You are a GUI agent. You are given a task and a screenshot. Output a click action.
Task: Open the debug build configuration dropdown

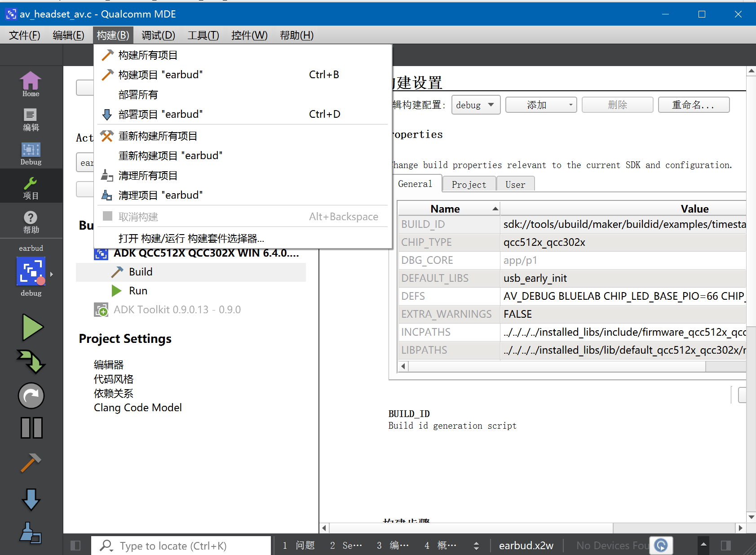click(475, 105)
